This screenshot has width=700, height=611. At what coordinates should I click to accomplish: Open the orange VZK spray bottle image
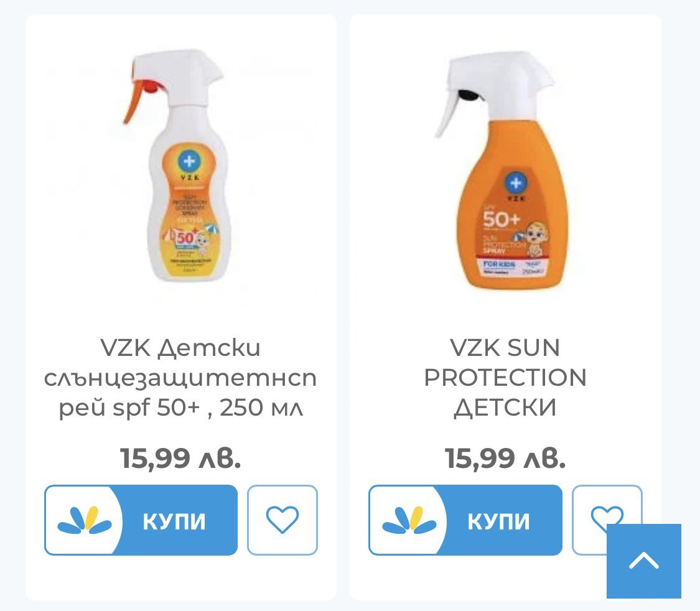[505, 170]
